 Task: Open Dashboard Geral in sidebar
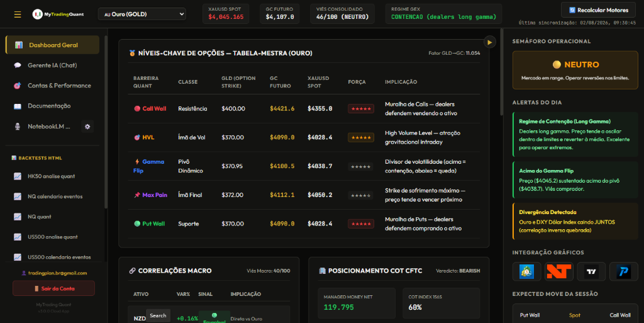53,45
